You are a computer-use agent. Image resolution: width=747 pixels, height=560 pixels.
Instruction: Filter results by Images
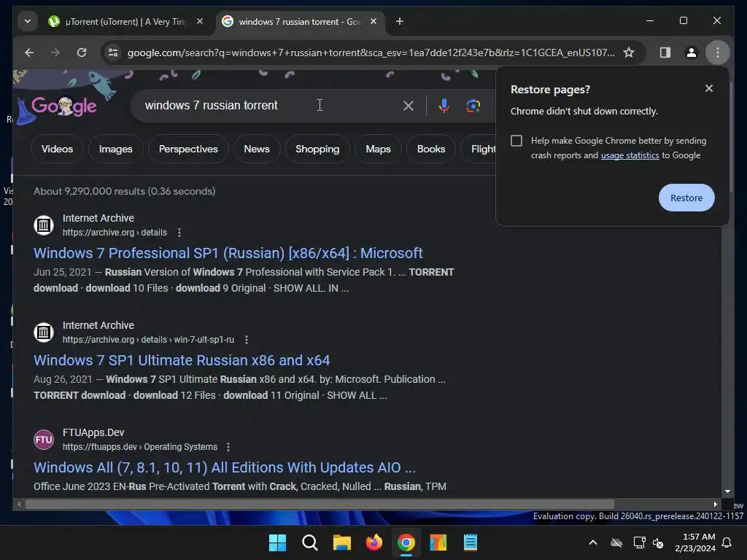tap(116, 149)
